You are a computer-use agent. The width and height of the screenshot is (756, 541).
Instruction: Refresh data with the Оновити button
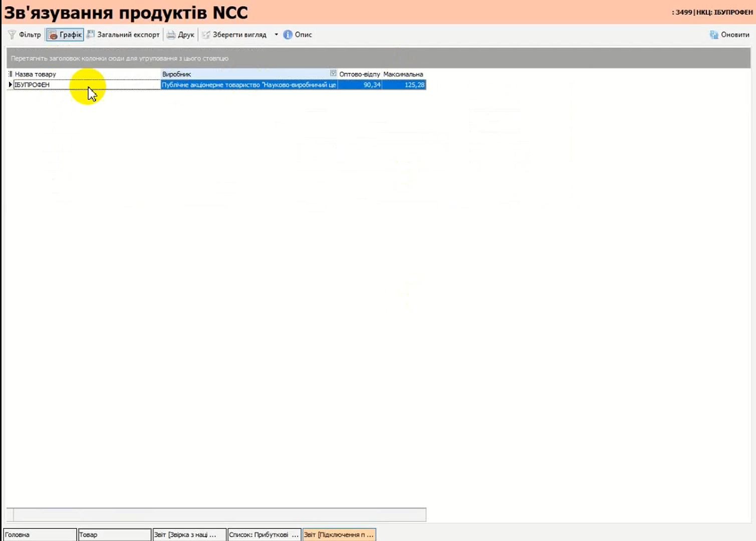[729, 35]
